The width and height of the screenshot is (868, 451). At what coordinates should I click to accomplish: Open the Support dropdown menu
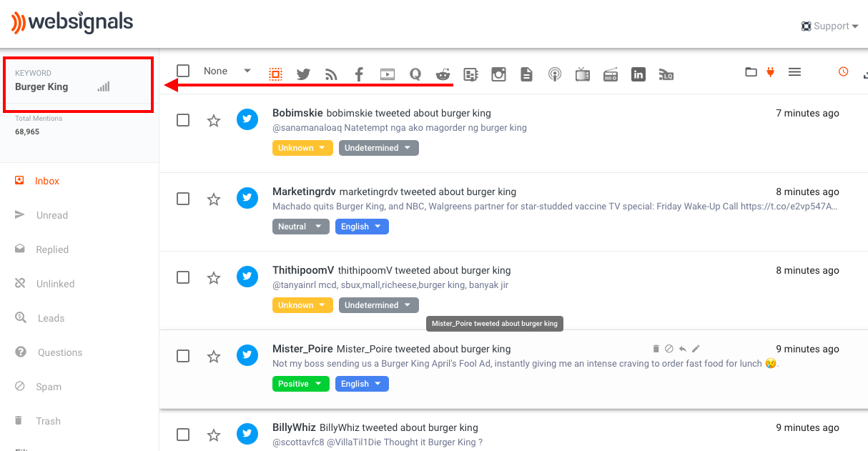tap(830, 26)
